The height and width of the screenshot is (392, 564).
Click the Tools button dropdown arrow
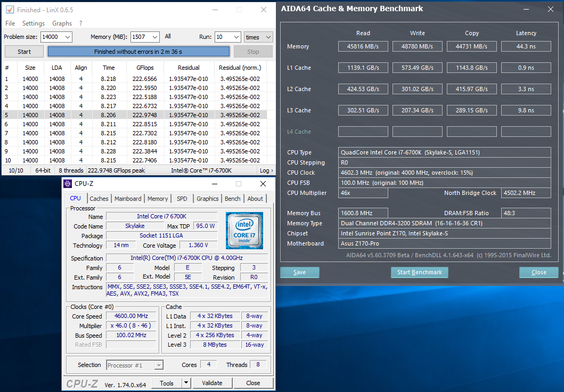click(x=186, y=383)
